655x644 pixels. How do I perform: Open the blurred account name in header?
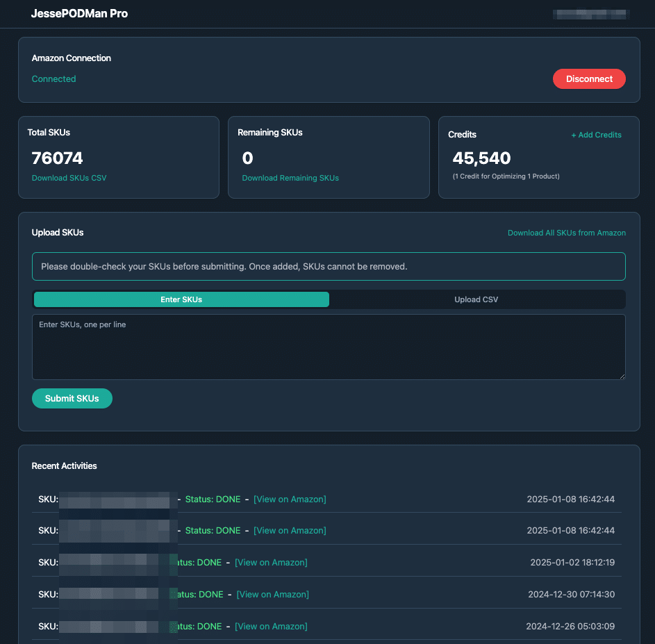click(x=590, y=13)
